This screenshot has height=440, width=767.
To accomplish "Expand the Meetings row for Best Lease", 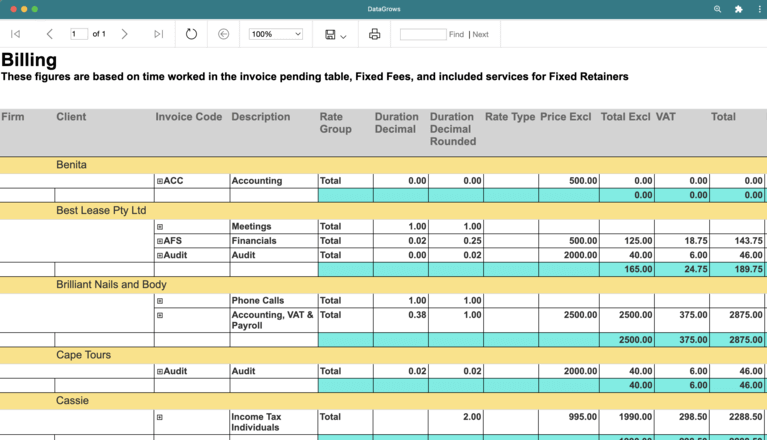I will point(160,227).
